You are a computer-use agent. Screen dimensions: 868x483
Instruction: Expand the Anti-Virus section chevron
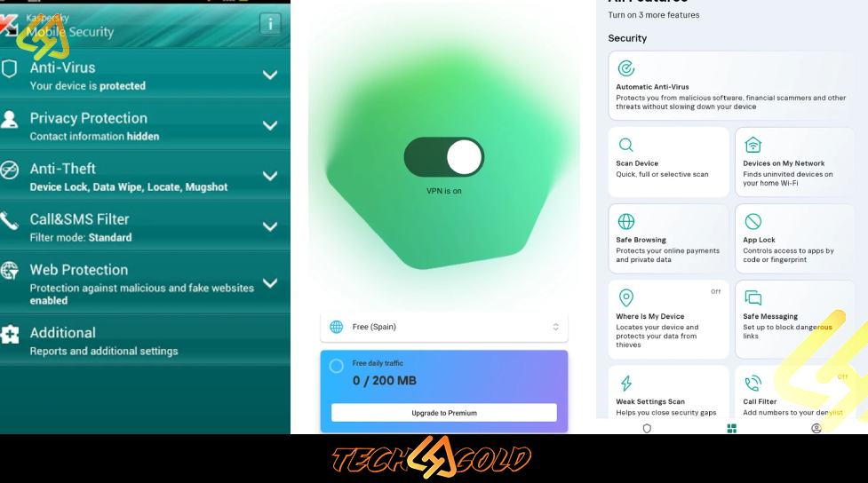pyautogui.click(x=270, y=75)
